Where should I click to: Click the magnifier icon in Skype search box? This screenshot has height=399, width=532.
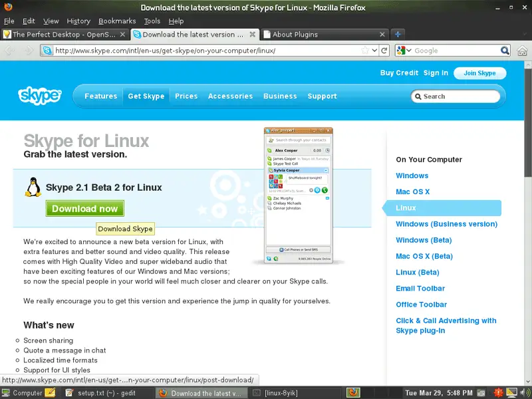(418, 96)
